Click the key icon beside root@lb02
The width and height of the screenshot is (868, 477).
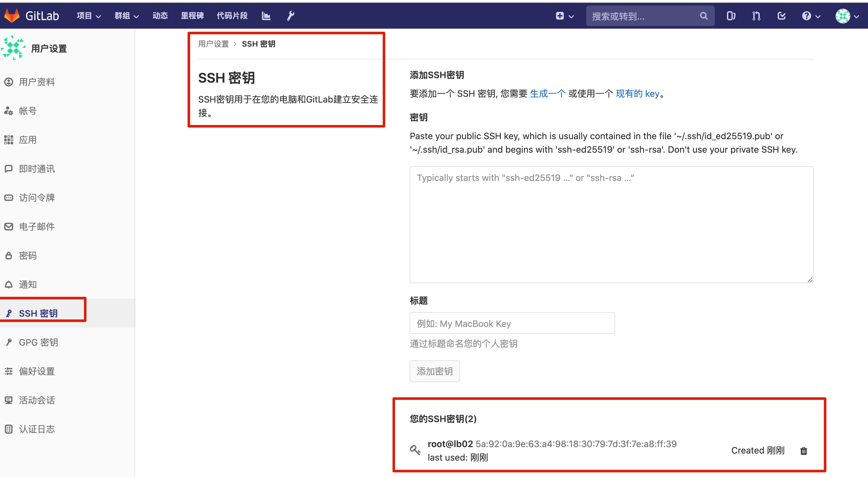[x=415, y=450]
